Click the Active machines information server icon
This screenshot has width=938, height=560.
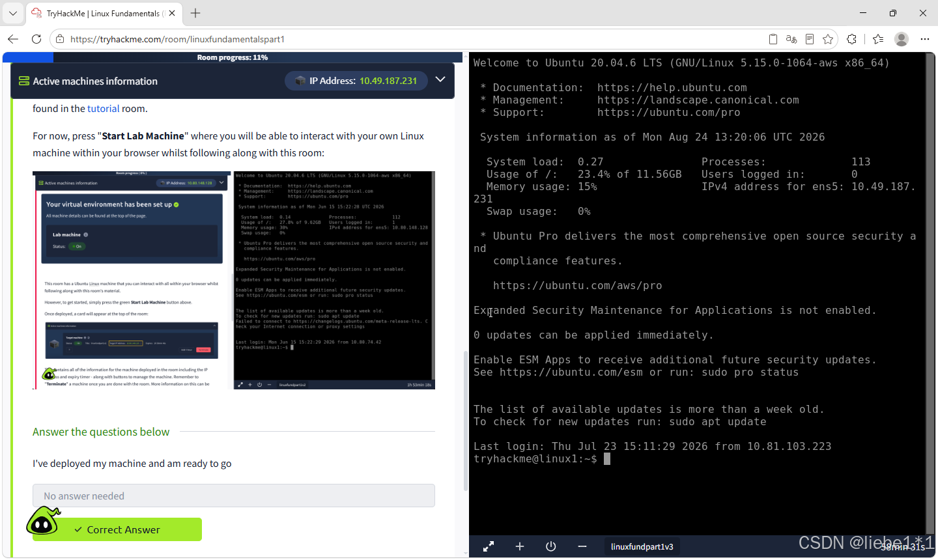pos(24,81)
